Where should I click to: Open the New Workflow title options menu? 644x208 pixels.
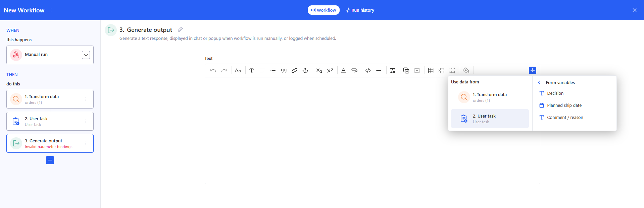point(51,10)
